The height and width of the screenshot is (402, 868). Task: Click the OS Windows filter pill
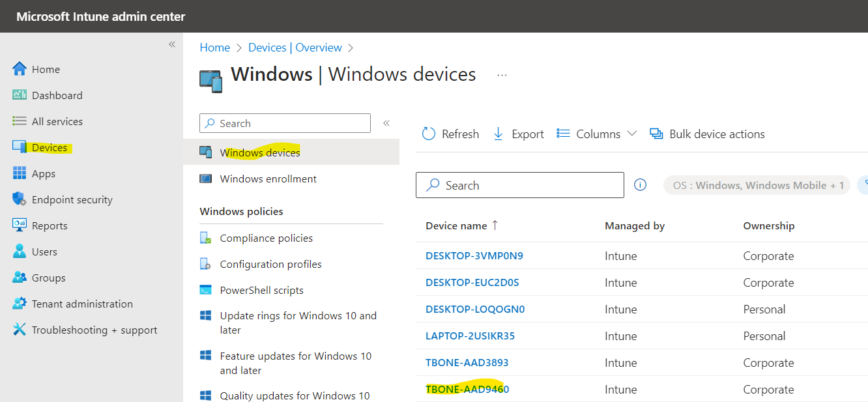pyautogui.click(x=756, y=185)
